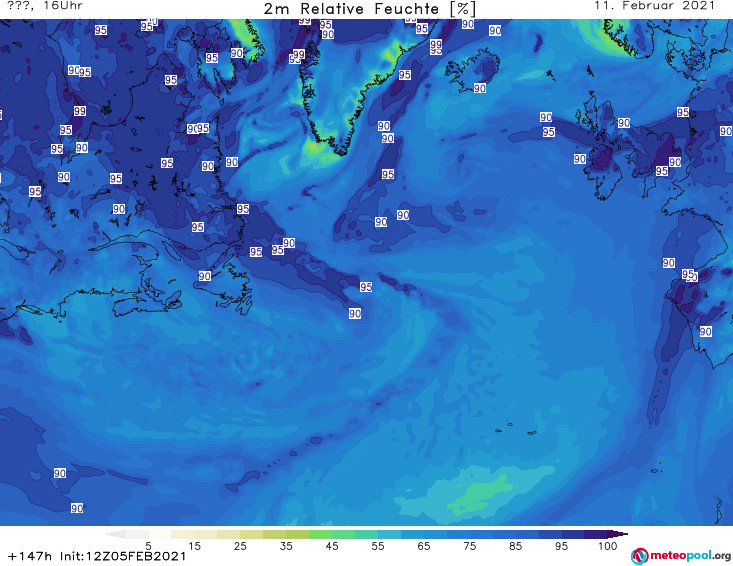Click the meteopool.org logo
The height and width of the screenshot is (566, 733).
pyautogui.click(x=681, y=556)
